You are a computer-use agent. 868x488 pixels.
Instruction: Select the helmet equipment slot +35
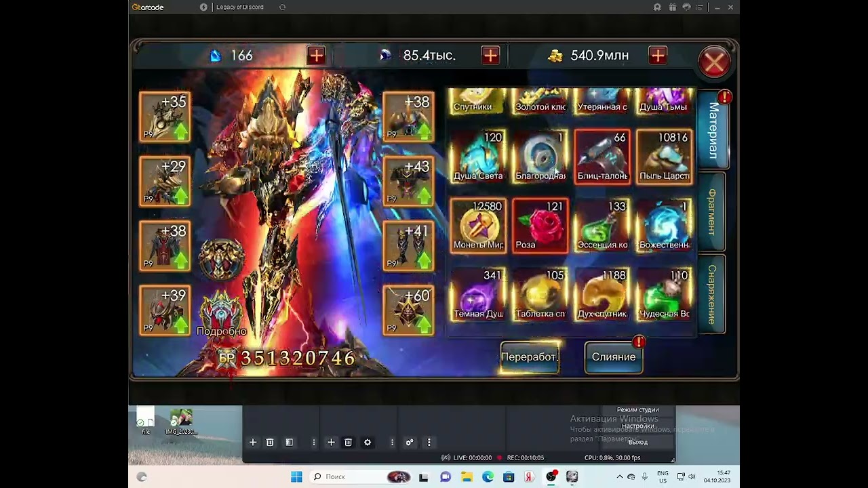tap(165, 117)
